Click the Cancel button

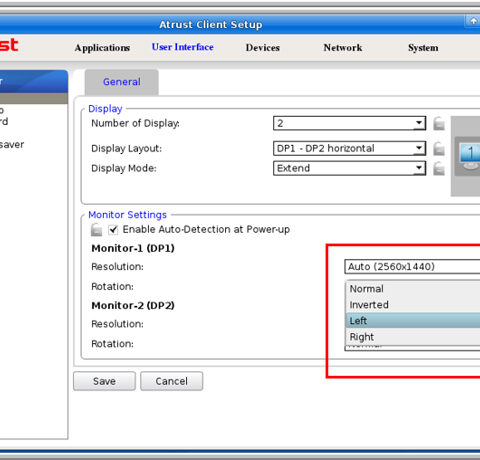point(171,381)
